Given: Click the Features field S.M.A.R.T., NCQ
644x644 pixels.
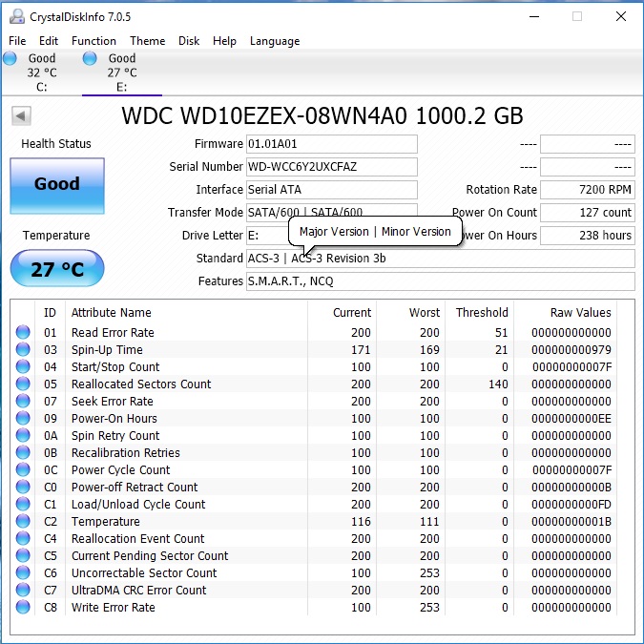Looking at the screenshot, I should (440, 281).
